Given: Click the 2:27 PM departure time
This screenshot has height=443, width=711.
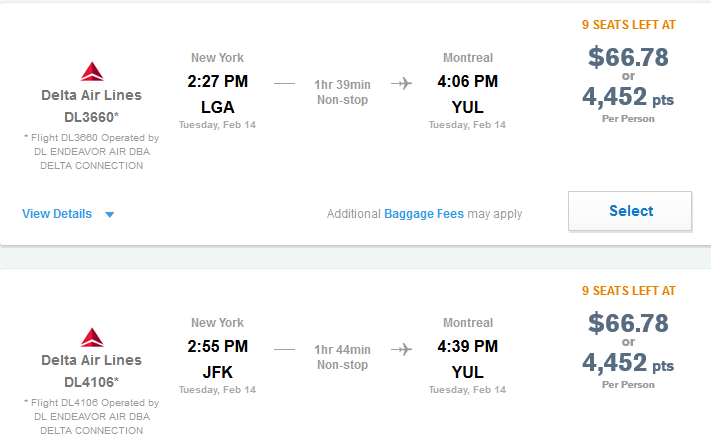Looking at the screenshot, I should coord(218,81).
